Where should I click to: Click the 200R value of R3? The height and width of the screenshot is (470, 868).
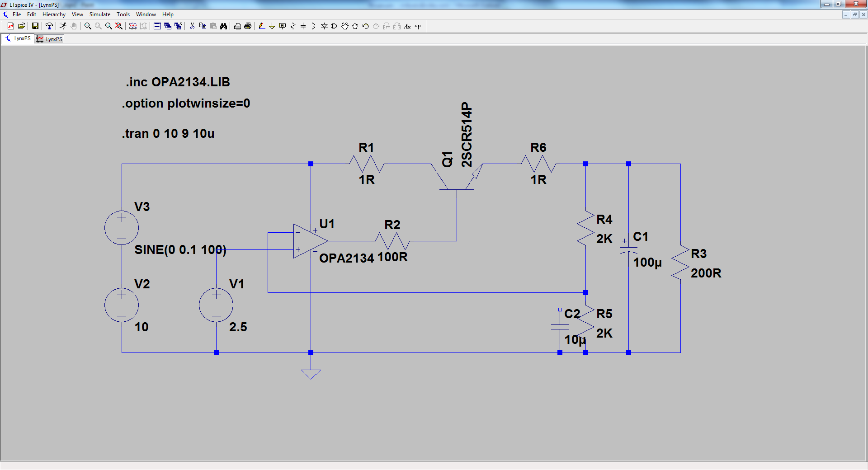click(706, 273)
